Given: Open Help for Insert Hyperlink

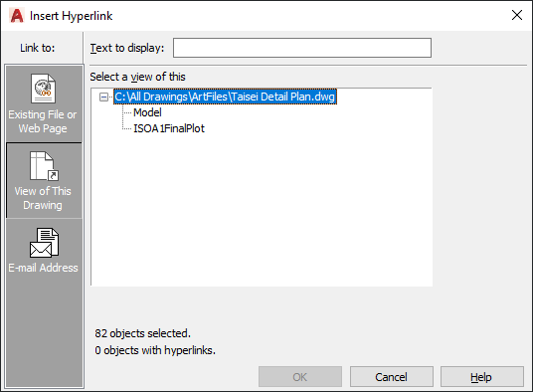Looking at the screenshot, I should [x=482, y=377].
